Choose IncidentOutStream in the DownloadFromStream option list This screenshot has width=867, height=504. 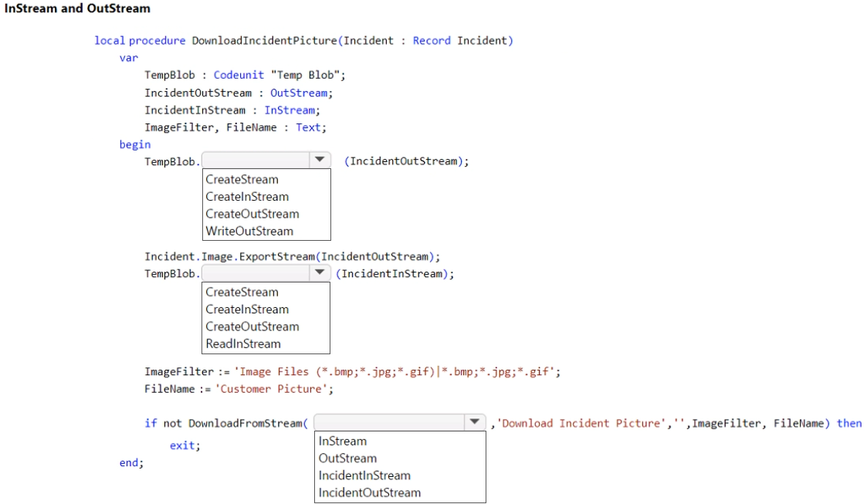point(369,492)
